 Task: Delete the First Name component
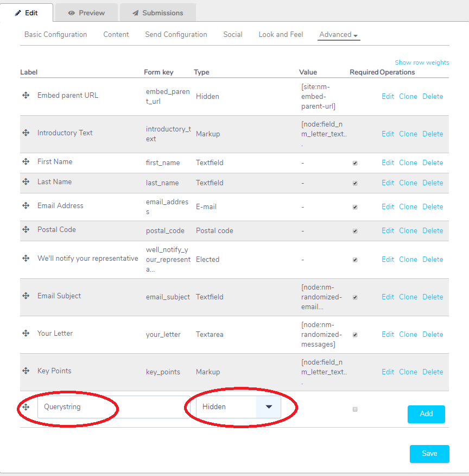[x=433, y=162]
